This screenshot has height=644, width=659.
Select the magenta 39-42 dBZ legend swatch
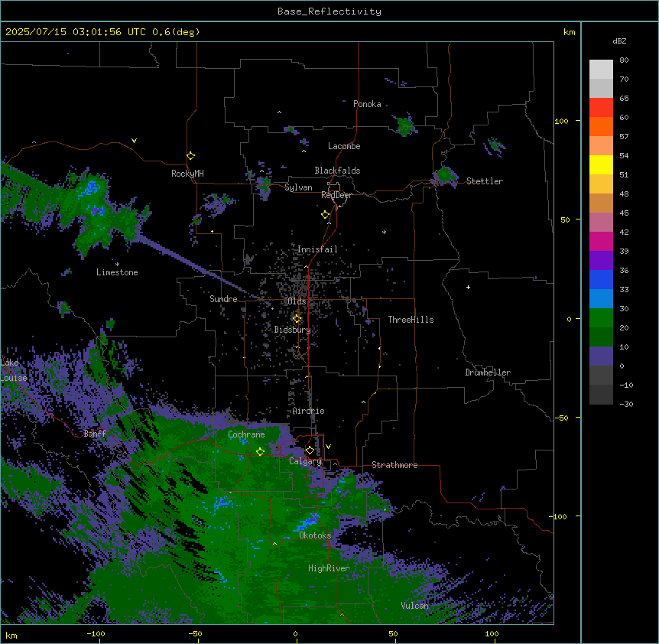point(601,241)
